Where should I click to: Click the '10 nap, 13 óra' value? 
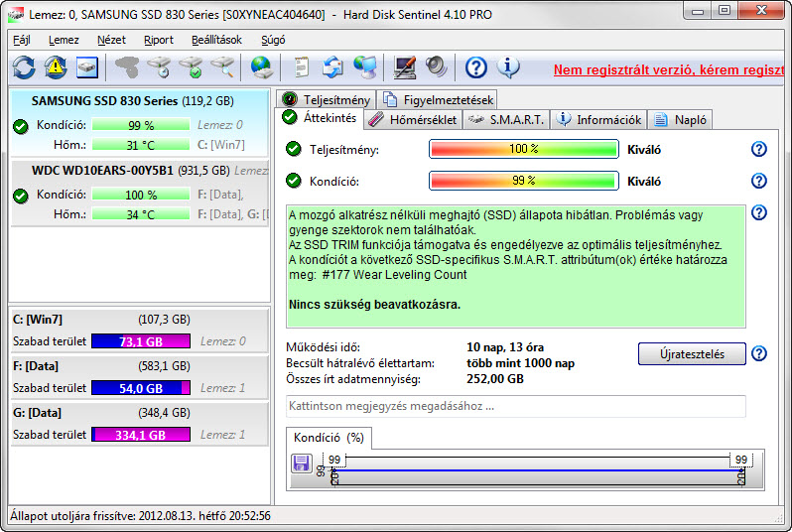tap(505, 347)
